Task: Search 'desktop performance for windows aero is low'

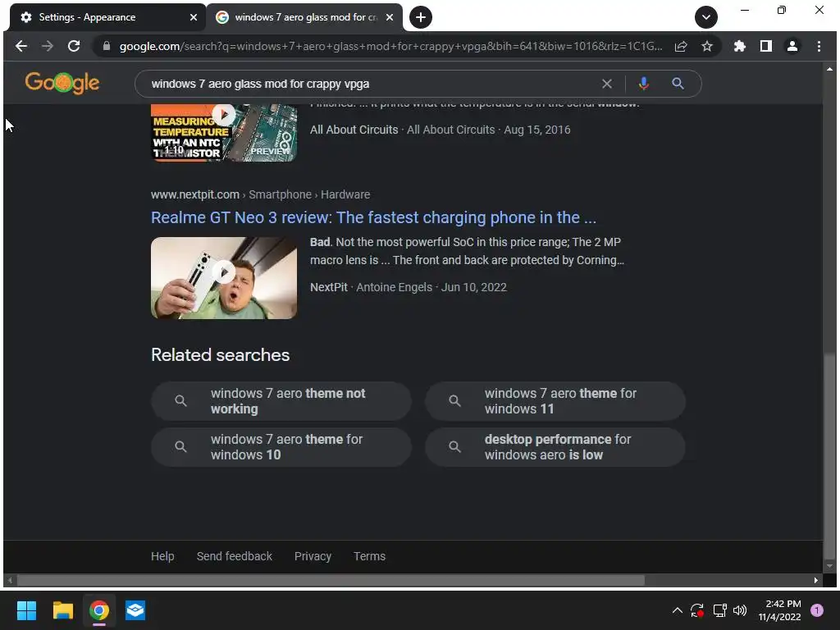Action: click(x=555, y=447)
